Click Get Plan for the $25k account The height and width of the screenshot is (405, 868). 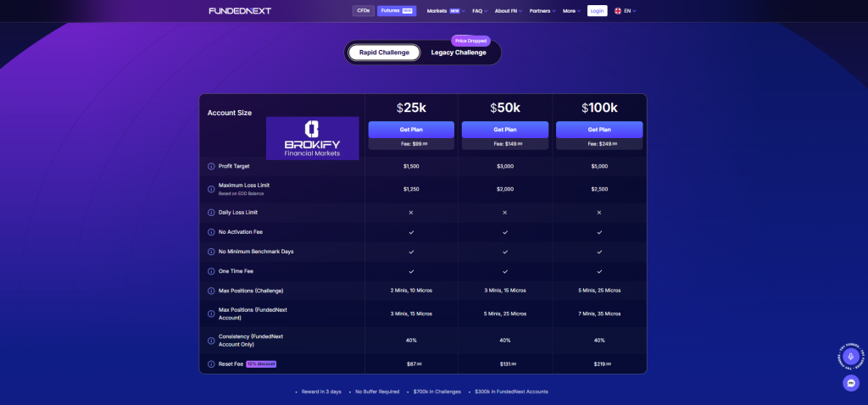coord(411,130)
